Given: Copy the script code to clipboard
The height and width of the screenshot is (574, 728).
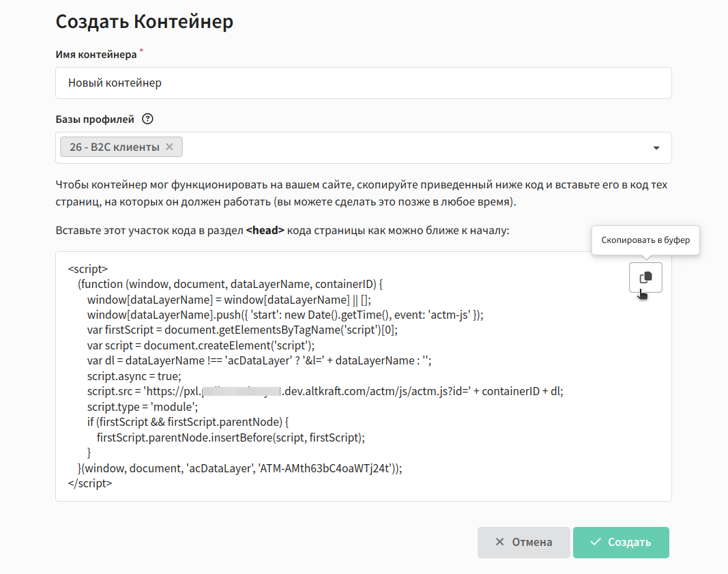Looking at the screenshot, I should pos(645,277).
